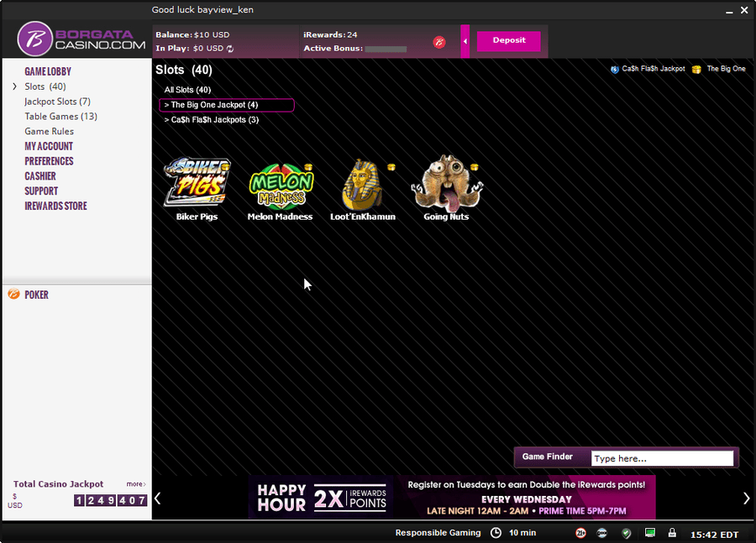Click the 21+ age restriction icon
The image size is (756, 543).
pyautogui.click(x=581, y=533)
